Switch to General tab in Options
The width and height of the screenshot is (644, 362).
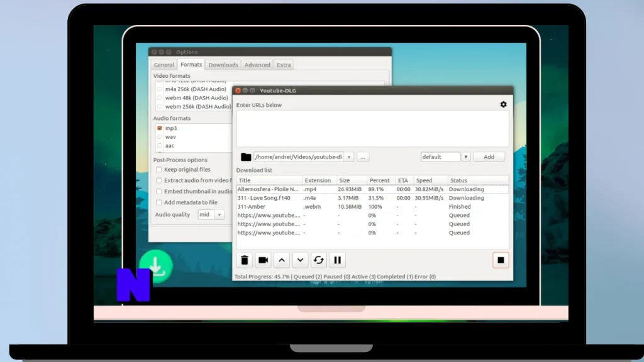[164, 65]
